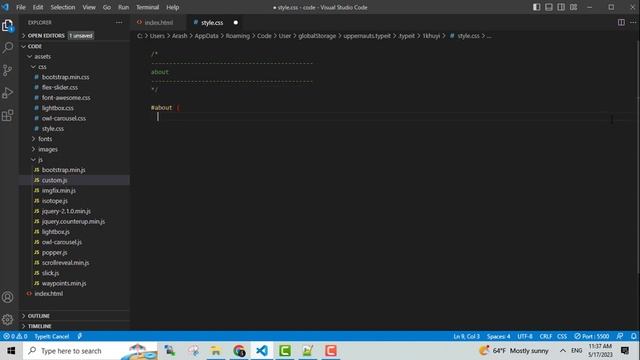The width and height of the screenshot is (640, 360).
Task: Expand the Open Editors section
Action: pyautogui.click(x=75, y=36)
